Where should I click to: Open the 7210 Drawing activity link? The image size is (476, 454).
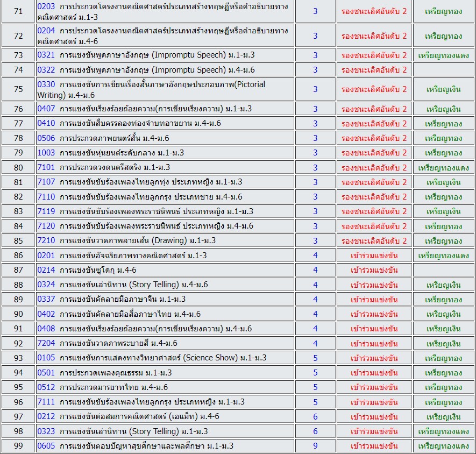click(46, 240)
